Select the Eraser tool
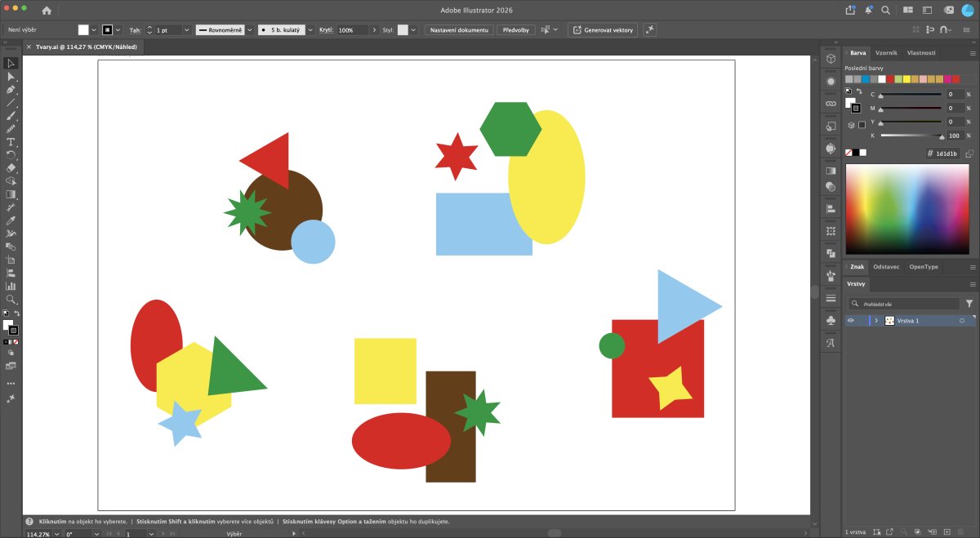Screen dimensions: 980x538 click(11, 168)
